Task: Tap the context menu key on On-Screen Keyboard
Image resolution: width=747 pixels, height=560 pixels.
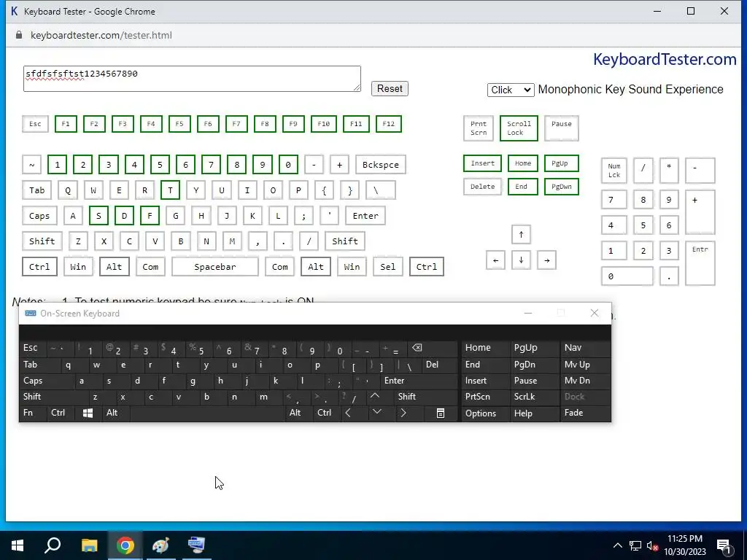Action: pyautogui.click(x=441, y=413)
